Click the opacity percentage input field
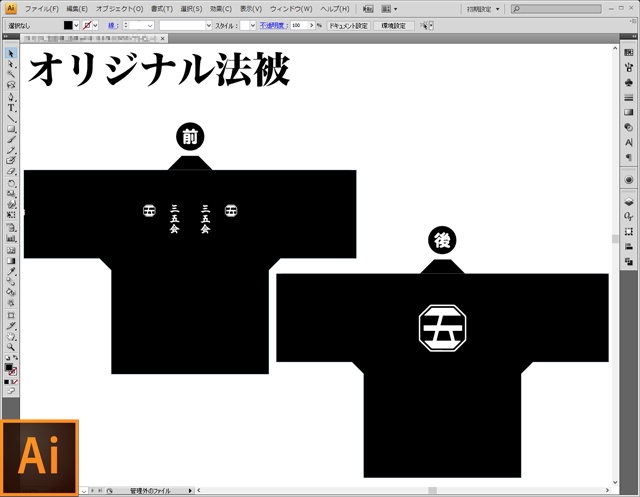 point(300,25)
